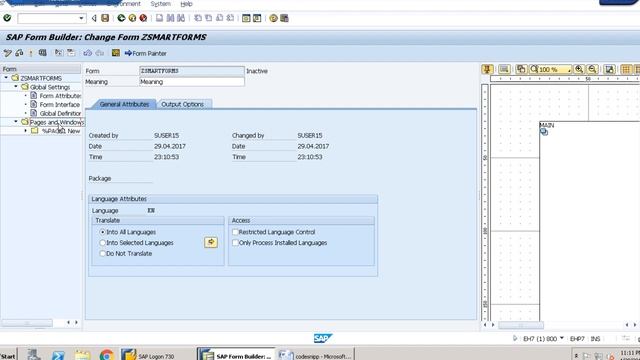
Task: Click the yellow Exit icon
Action: click(x=132, y=18)
